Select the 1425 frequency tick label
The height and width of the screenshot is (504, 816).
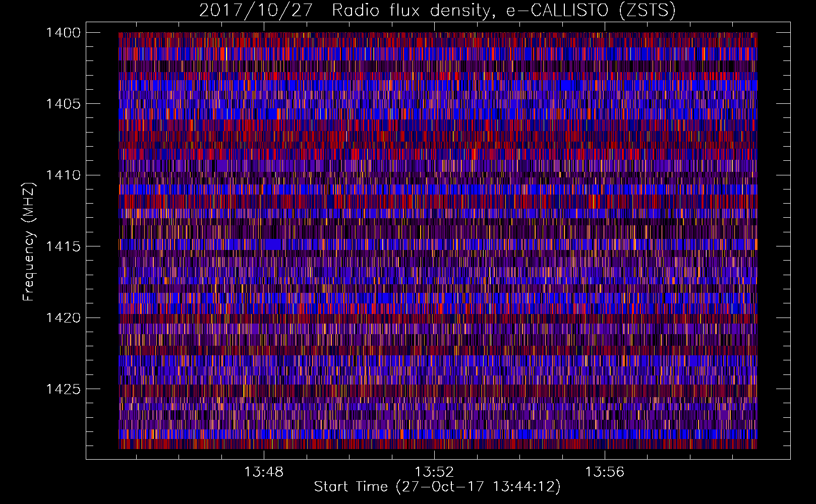click(63, 389)
